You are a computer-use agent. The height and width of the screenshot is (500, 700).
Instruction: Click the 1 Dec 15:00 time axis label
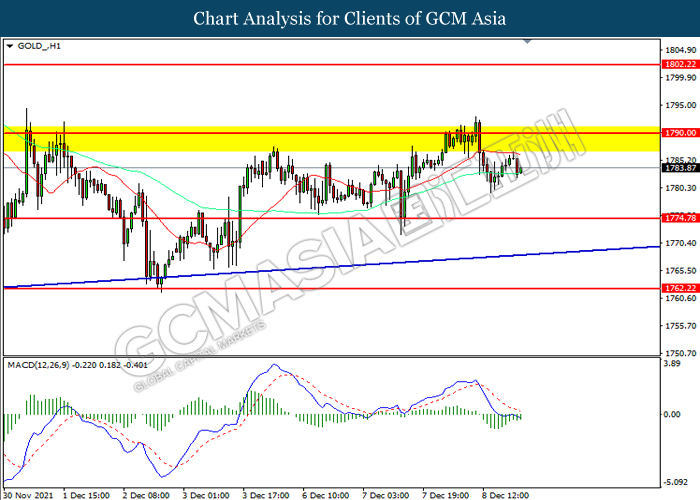point(86,496)
